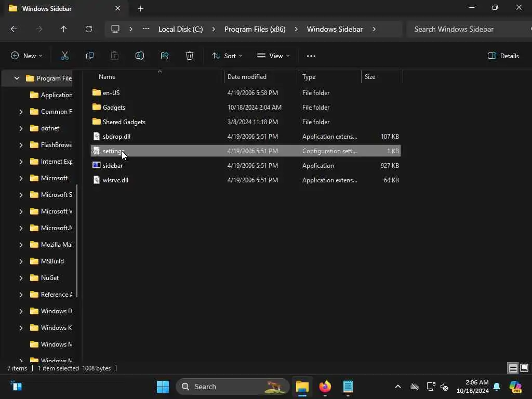This screenshot has width=532, height=399.
Task: Expand the dotnet folder in tree
Action: coord(21,128)
